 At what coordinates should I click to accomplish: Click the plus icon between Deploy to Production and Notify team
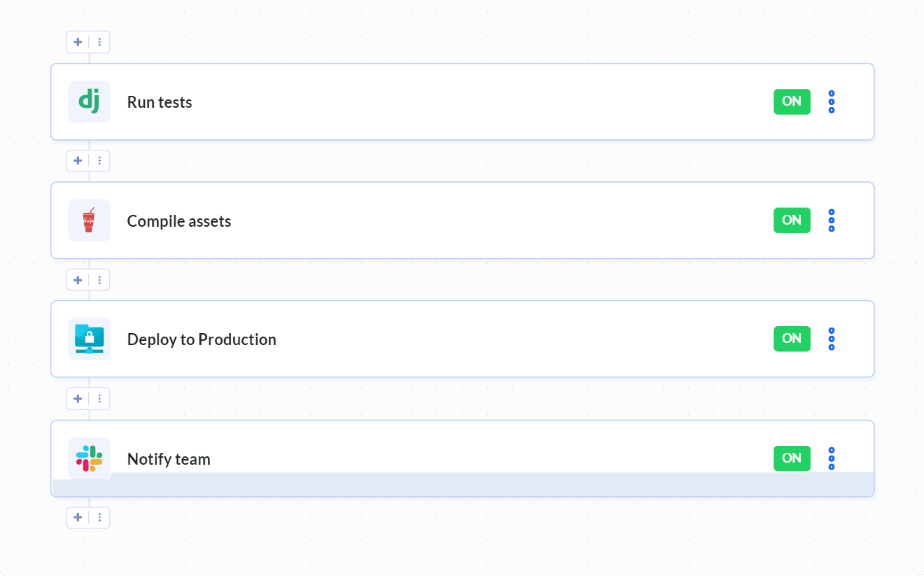tap(78, 398)
